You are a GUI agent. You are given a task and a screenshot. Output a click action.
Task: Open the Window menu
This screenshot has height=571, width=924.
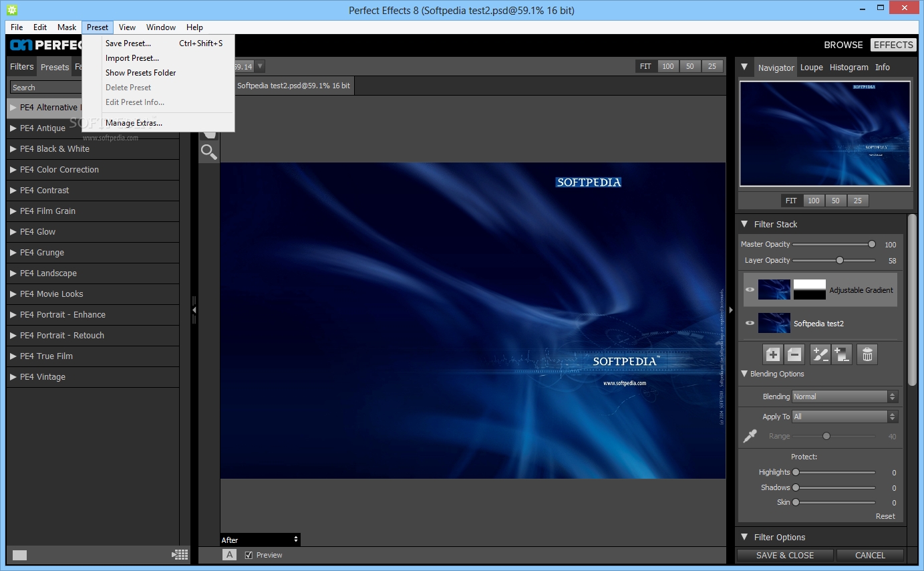pyautogui.click(x=161, y=27)
